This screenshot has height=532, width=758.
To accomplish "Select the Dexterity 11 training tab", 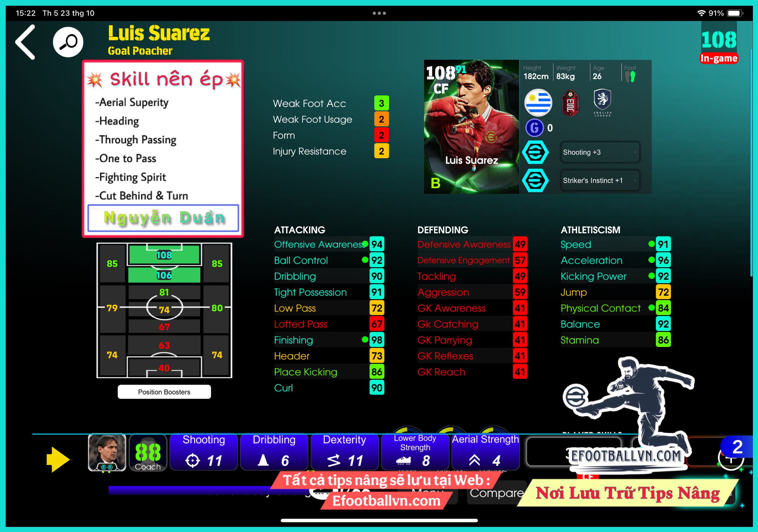I will pos(344,452).
